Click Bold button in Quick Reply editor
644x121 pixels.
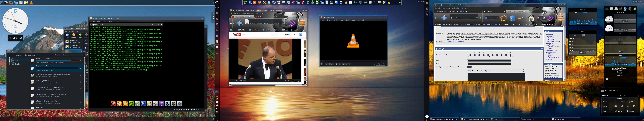point(472,71)
